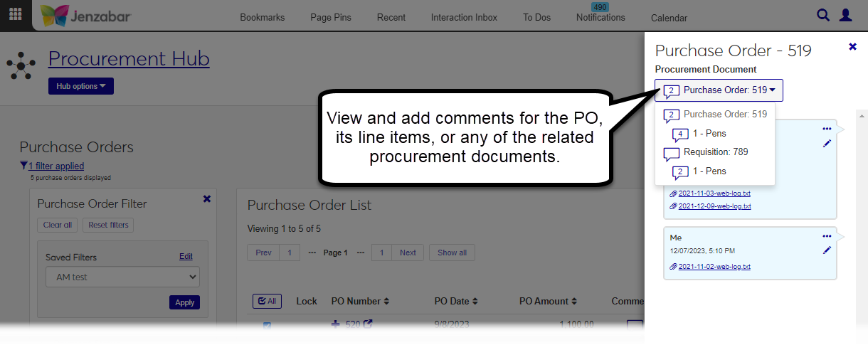Click page 1 button next to Prev
Screen dimensions: 868x345
pos(290,253)
